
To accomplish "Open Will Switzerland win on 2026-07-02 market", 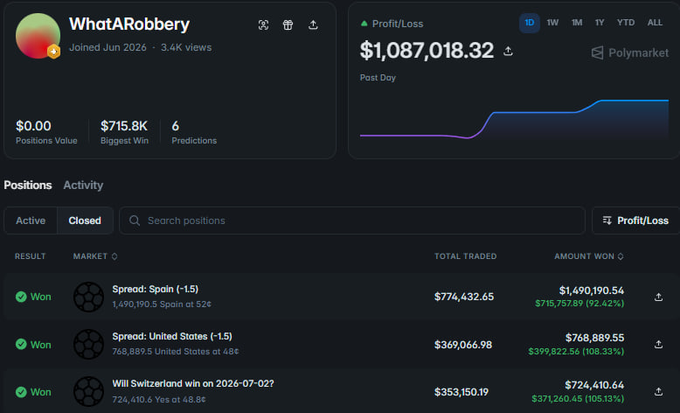I will pyautogui.click(x=193, y=384).
